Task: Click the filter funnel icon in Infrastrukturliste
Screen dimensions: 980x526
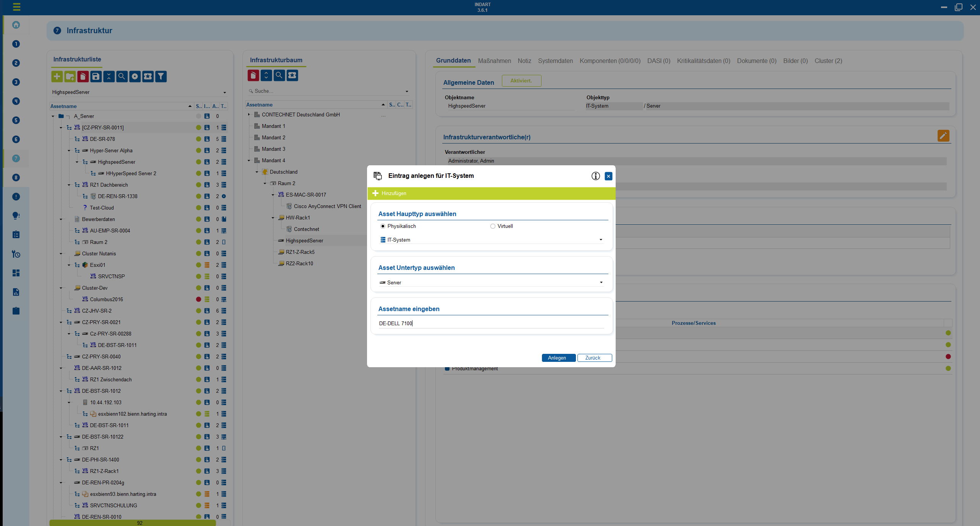Action: (161, 76)
